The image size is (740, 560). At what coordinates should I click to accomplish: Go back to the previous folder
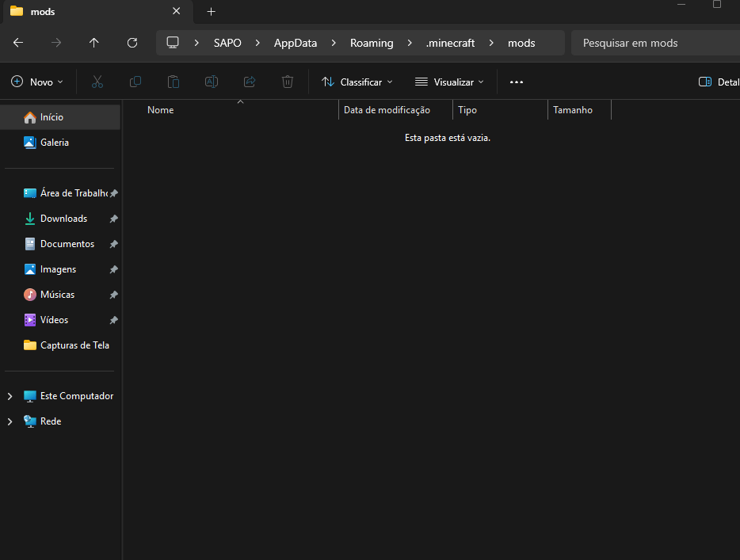click(18, 43)
